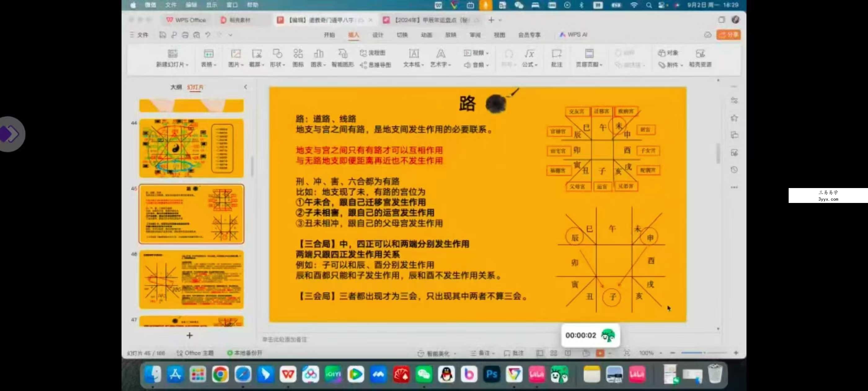This screenshot has height=391, width=868.
Task: Click the Table (表格) insert icon
Action: tap(209, 54)
